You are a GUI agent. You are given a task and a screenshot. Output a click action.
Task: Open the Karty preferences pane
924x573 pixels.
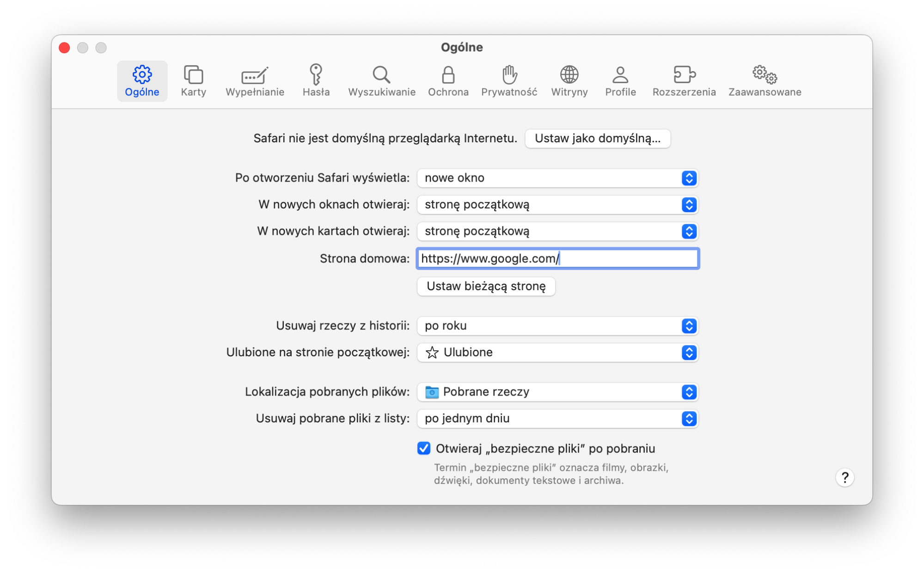(x=193, y=81)
